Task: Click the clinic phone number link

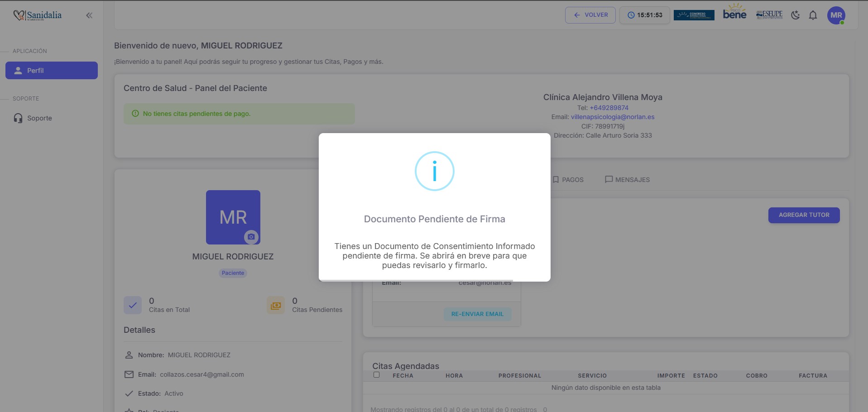Action: click(x=609, y=108)
